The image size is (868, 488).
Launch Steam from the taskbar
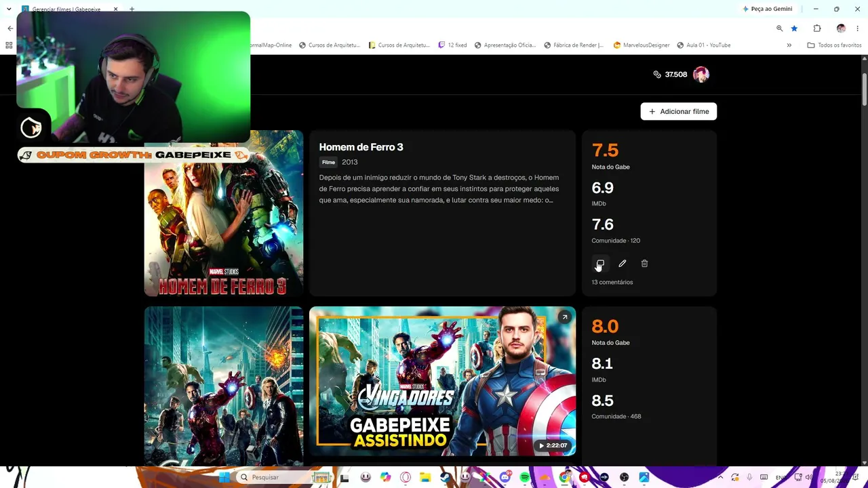446,477
